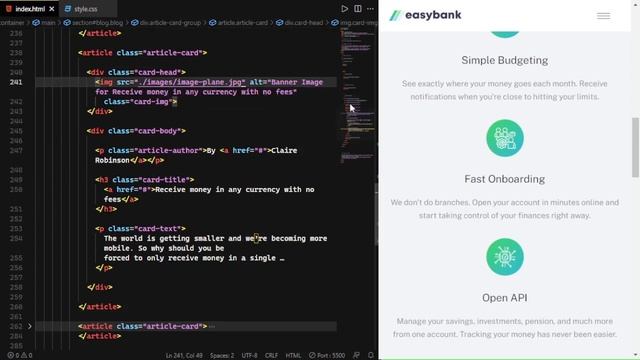Click the class="card-body" div tag line
Image resolution: width=640 pixels, height=360 pixels.
click(x=136, y=131)
